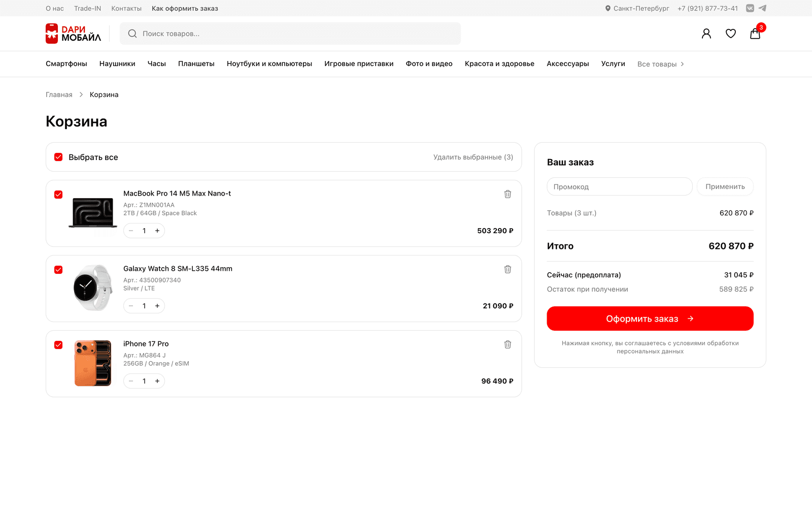Open the favorites heart icon

[x=731, y=34]
